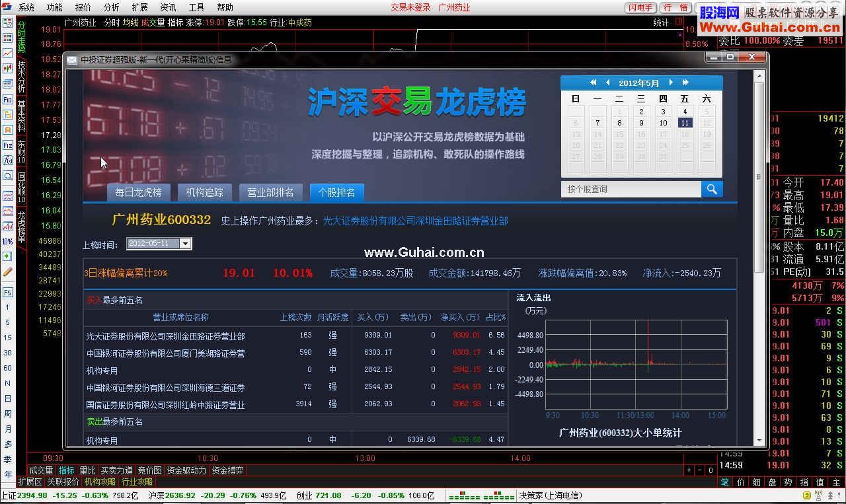Click the 行情 button in top bar
Image resolution: width=846 pixels, height=504 pixels.
pos(675,7)
